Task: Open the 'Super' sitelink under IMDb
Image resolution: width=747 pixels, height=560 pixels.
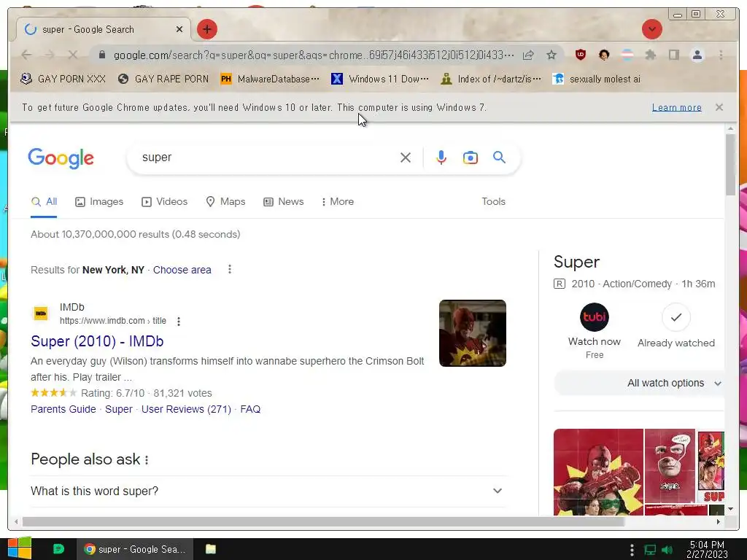Action: click(119, 410)
